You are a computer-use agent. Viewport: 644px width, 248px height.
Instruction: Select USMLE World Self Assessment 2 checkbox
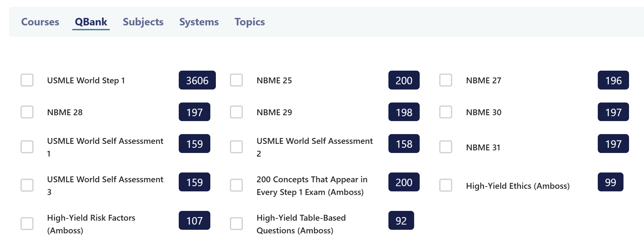tap(236, 147)
